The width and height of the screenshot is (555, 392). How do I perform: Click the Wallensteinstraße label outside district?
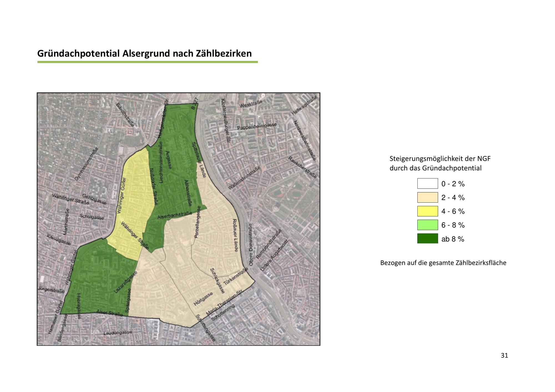click(244, 178)
